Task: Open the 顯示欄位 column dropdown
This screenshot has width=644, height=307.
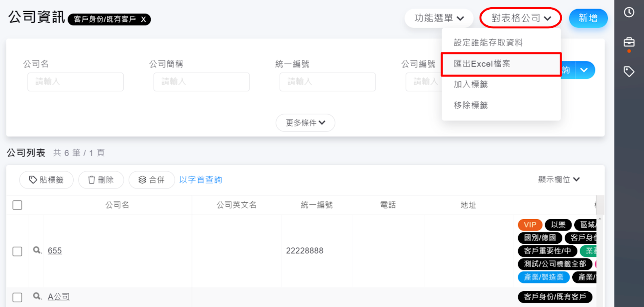Action: click(559, 180)
